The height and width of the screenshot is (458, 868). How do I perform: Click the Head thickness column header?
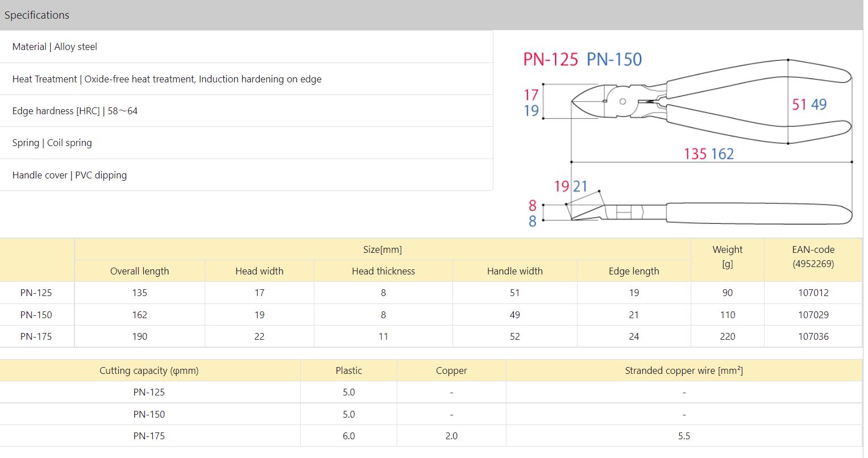(x=383, y=271)
